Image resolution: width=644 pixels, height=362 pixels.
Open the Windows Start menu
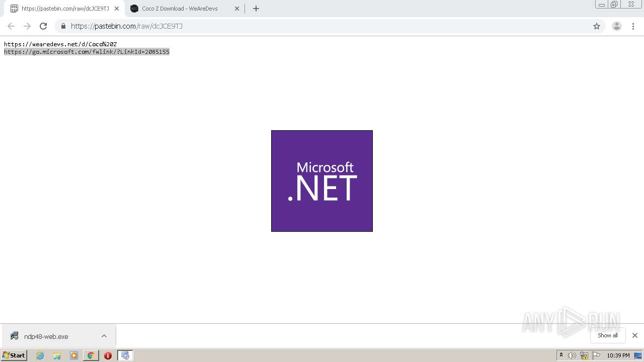point(14,355)
